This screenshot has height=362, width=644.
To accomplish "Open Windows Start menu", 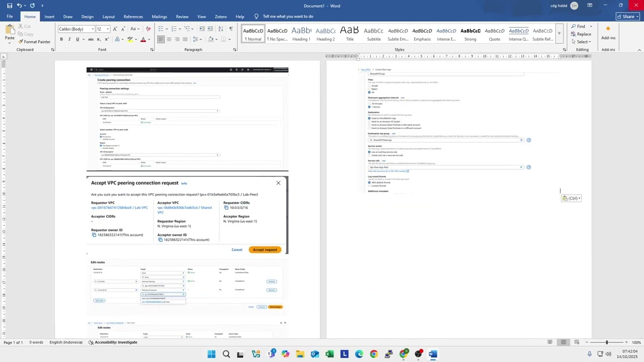I will pos(211,354).
